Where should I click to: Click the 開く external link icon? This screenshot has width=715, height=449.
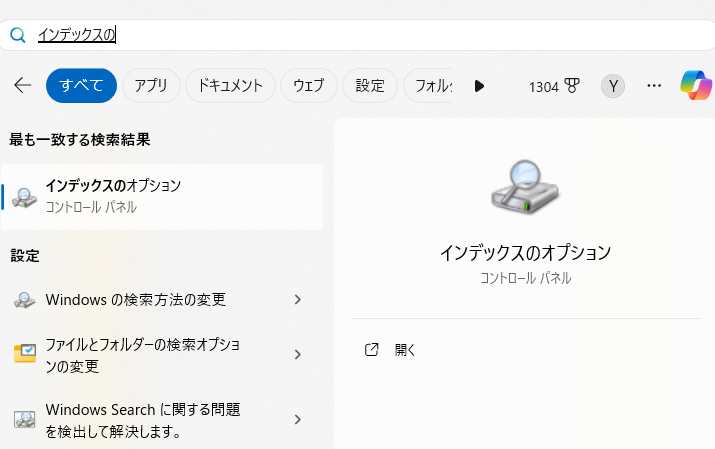372,350
